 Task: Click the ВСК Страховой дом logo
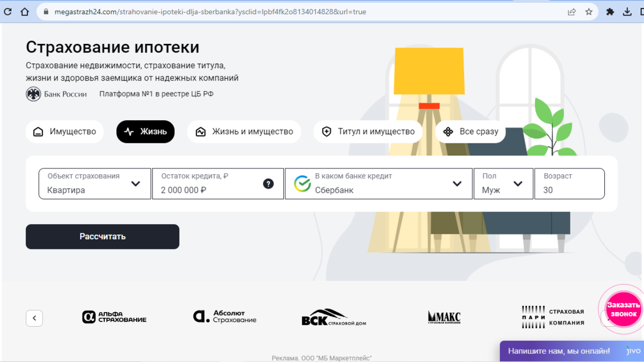coord(334,317)
